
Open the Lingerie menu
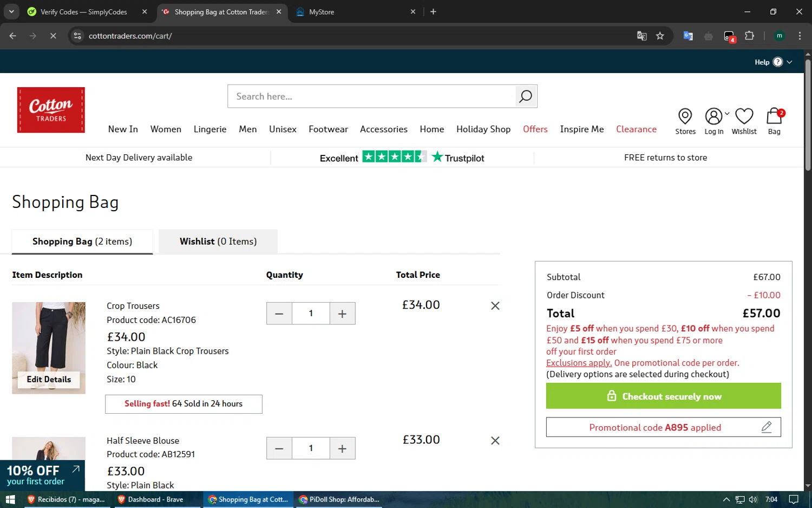210,129
